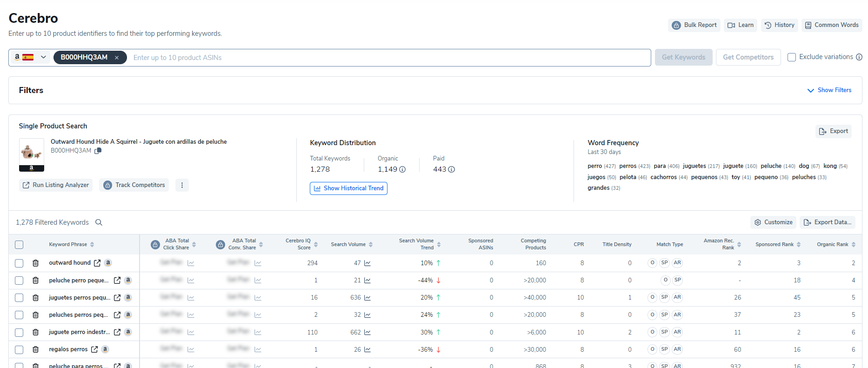Search within filtered keywords
The height and width of the screenshot is (368, 868).
pyautogui.click(x=99, y=222)
